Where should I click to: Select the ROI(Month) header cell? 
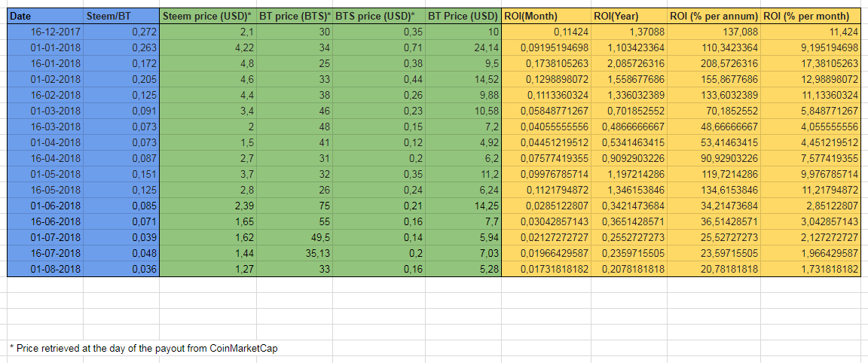(546, 17)
